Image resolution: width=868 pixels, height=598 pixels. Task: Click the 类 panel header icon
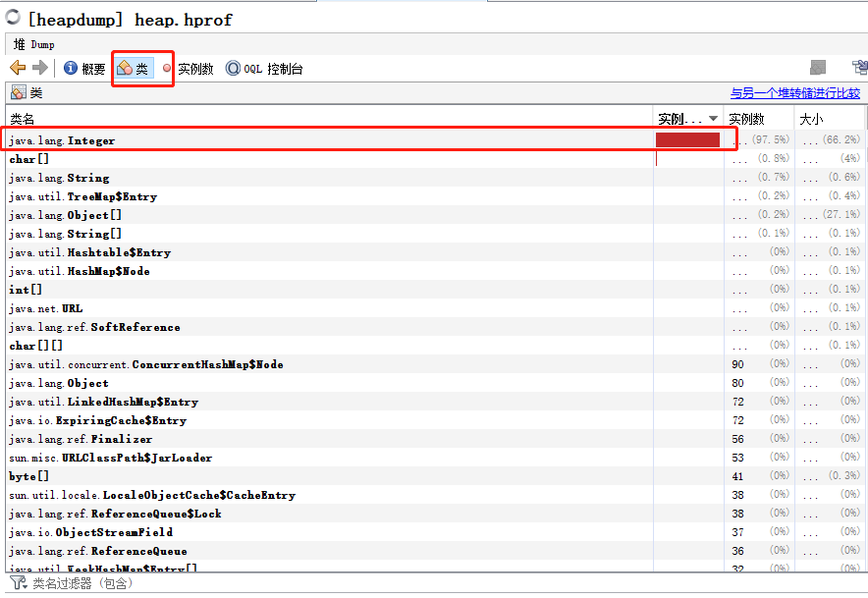point(19,92)
